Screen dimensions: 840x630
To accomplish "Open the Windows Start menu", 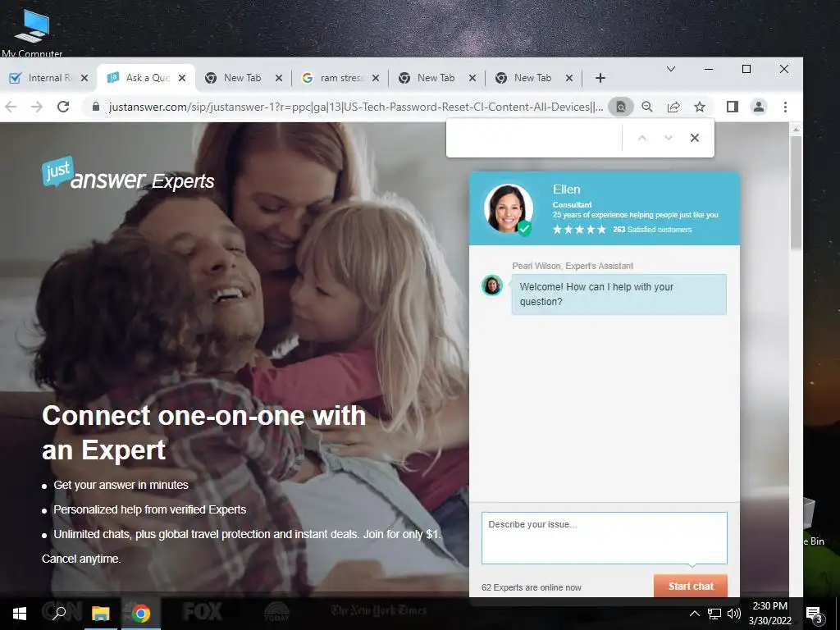I will pyautogui.click(x=20, y=614).
